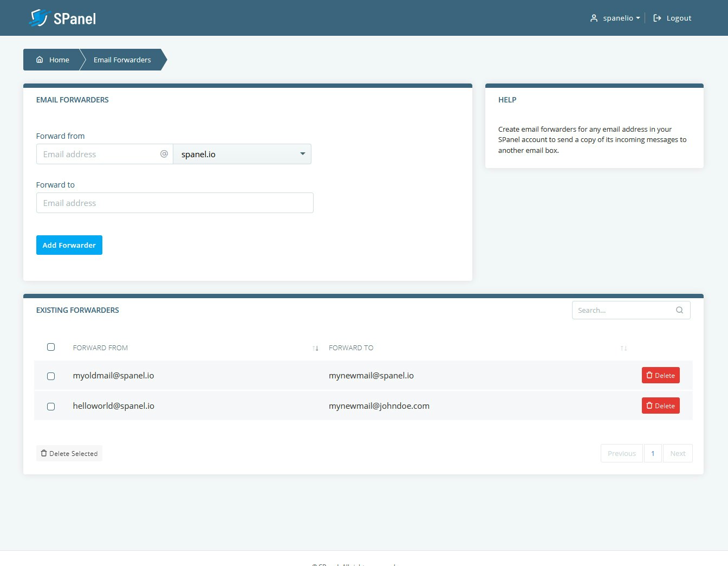The image size is (728, 566).
Task: Delete the mynewmail@johndoe.com forwarder
Action: (660, 405)
